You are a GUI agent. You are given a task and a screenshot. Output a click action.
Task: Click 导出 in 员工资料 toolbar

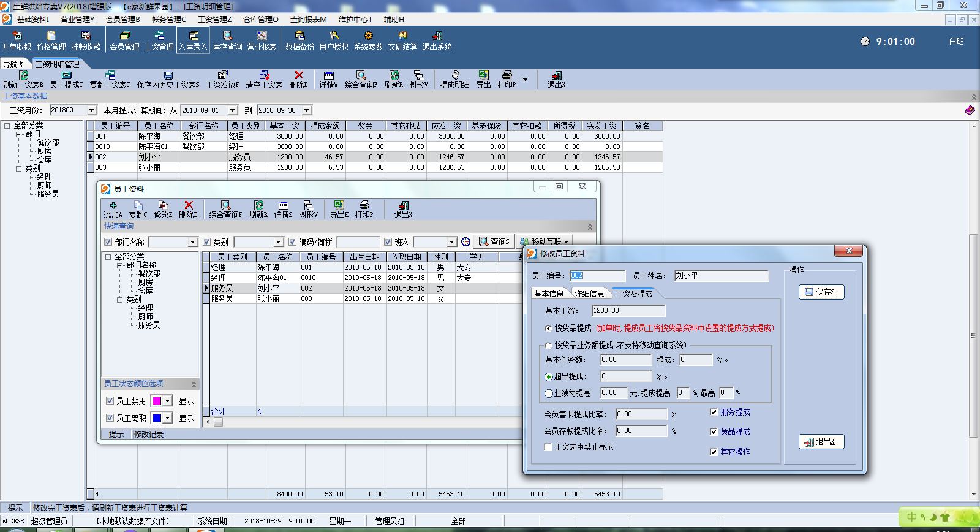[x=339, y=210]
